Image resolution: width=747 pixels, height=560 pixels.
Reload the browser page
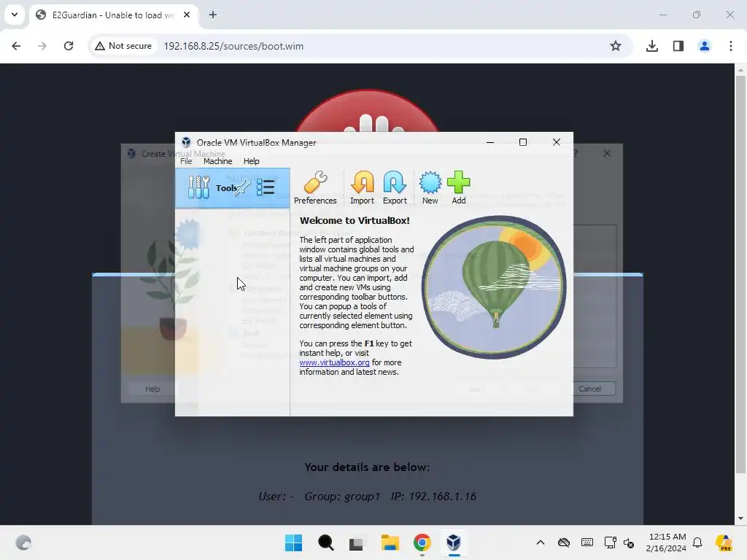[69, 46]
